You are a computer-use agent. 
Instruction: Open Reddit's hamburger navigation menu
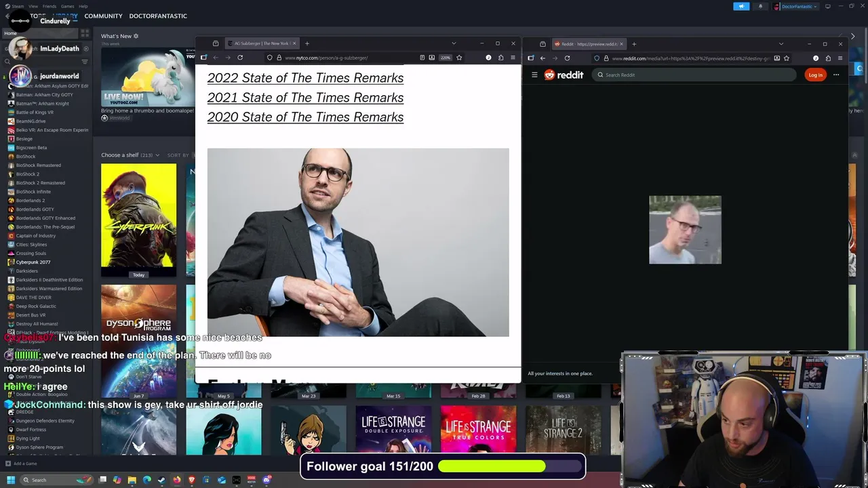(534, 75)
